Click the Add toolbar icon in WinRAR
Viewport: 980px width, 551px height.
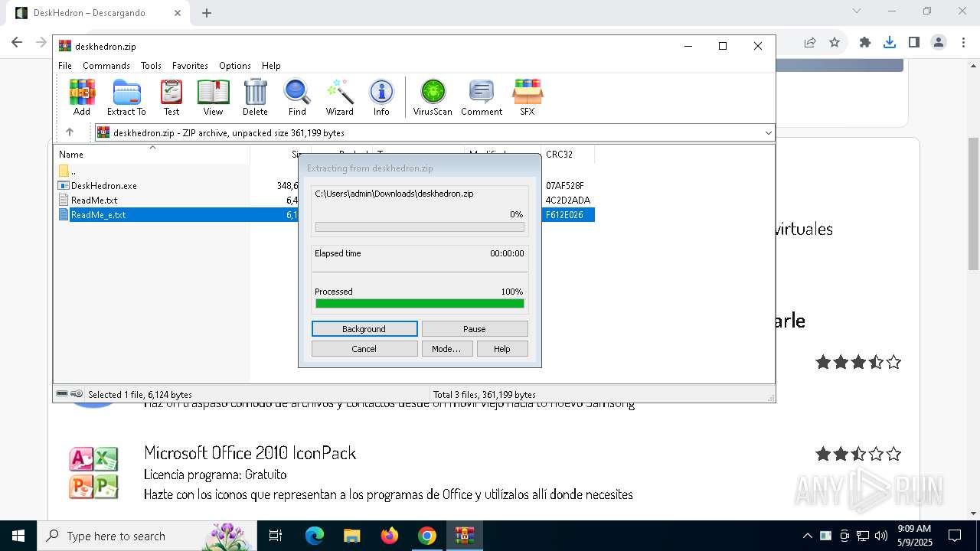click(82, 97)
